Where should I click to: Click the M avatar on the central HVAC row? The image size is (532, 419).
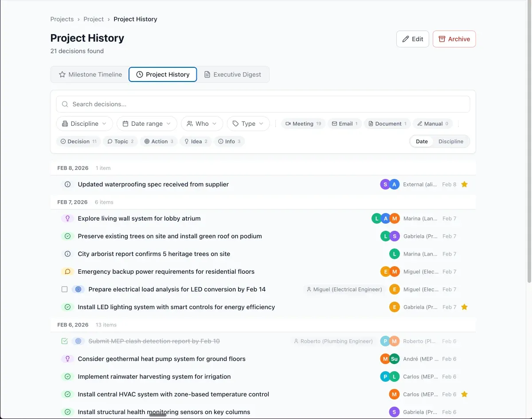[x=395, y=394]
